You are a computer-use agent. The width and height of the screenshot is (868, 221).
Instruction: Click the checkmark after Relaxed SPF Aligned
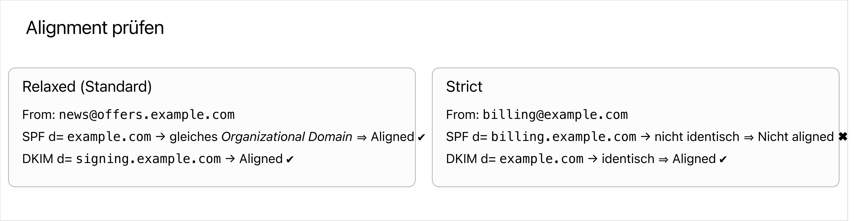point(421,137)
